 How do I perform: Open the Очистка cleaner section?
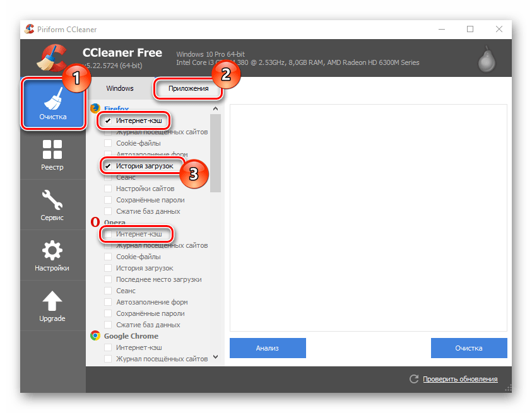(x=52, y=103)
